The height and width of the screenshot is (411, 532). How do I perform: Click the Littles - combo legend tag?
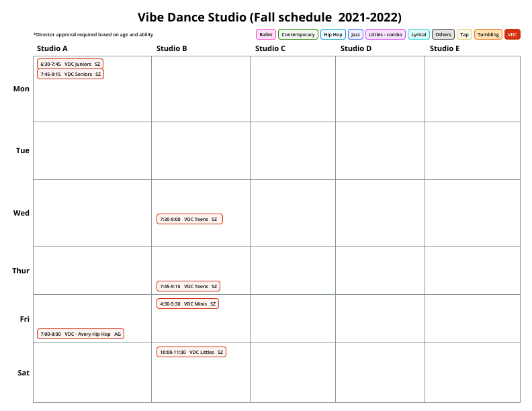[x=386, y=34]
